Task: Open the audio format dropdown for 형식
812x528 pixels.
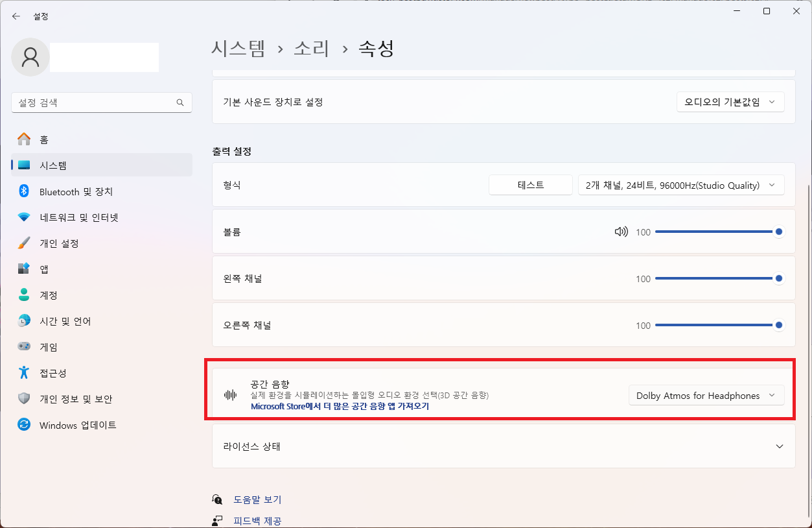Action: [680, 185]
